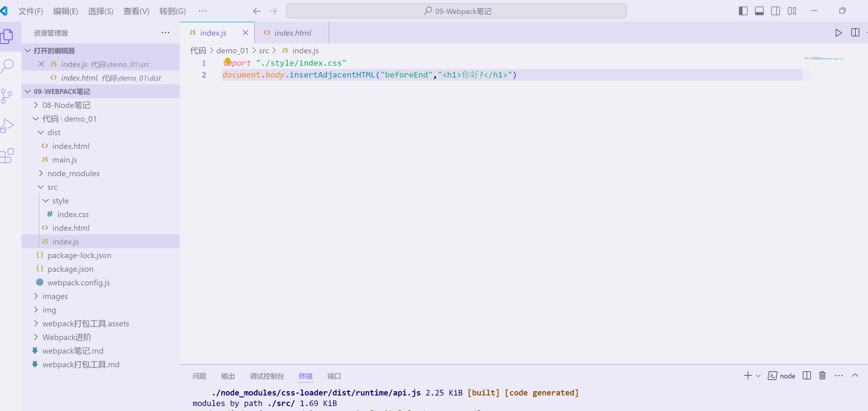Expand the node_modules folder
868x411 pixels.
tap(74, 173)
